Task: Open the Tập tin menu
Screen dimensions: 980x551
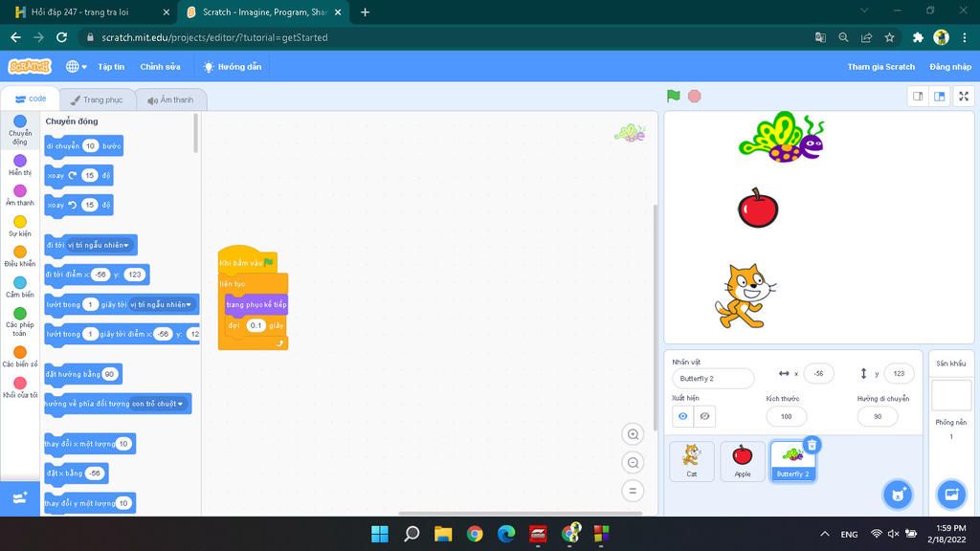Action: coord(111,66)
